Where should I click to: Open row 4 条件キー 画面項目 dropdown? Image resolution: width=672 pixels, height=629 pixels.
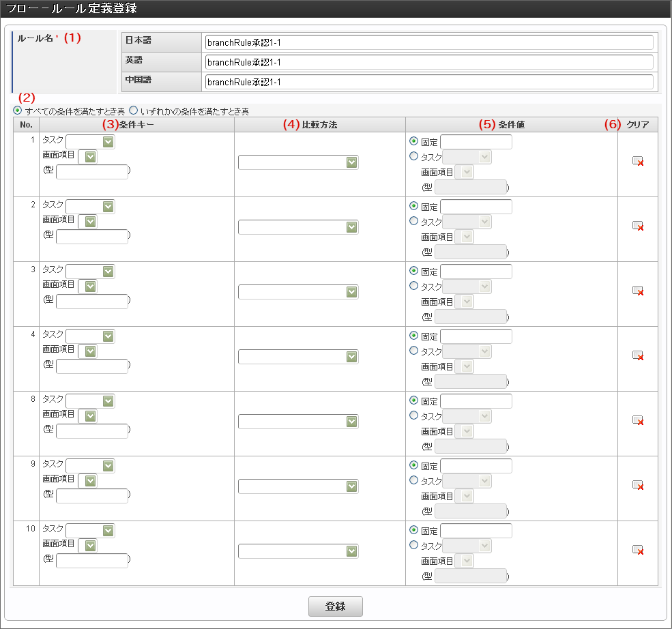click(x=87, y=351)
